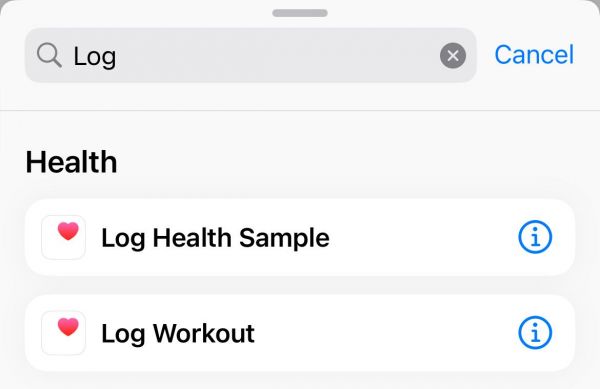Show info for Log Workout

click(535, 333)
